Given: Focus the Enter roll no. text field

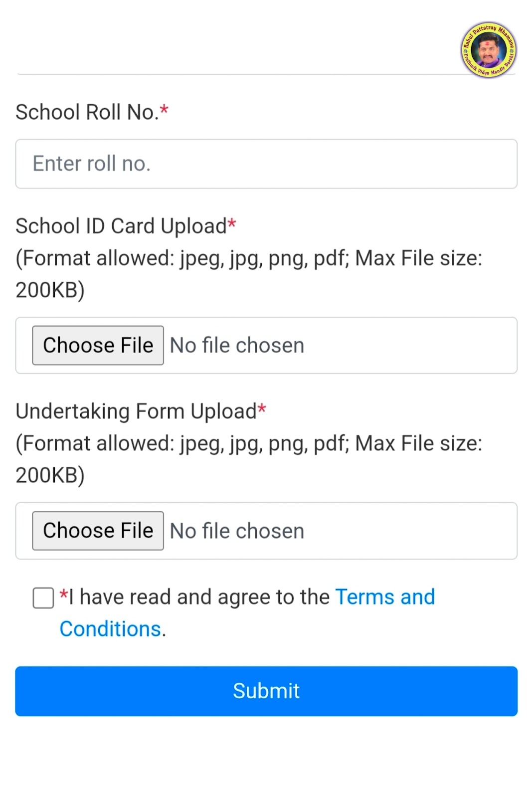Looking at the screenshot, I should tap(266, 164).
